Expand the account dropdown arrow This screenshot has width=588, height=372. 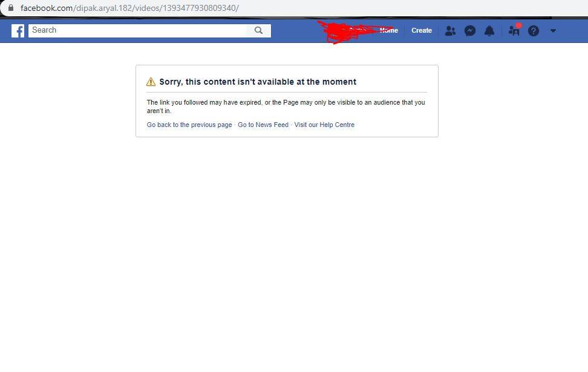553,31
